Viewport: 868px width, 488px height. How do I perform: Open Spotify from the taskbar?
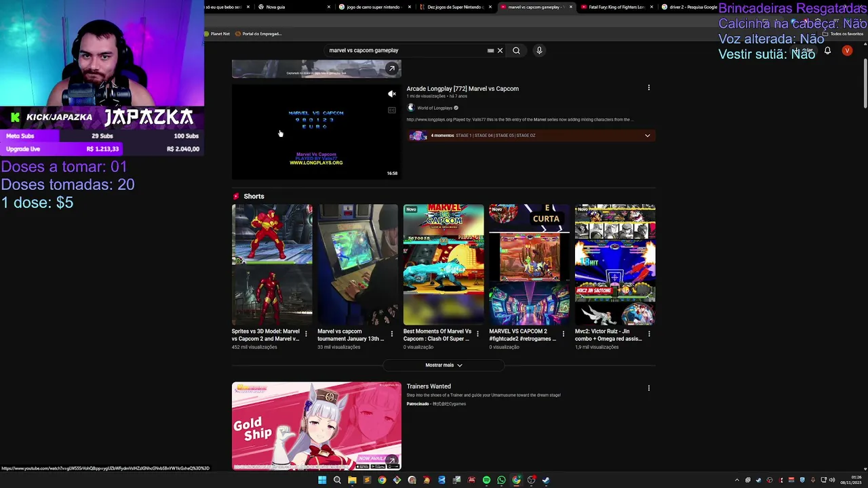(x=486, y=481)
